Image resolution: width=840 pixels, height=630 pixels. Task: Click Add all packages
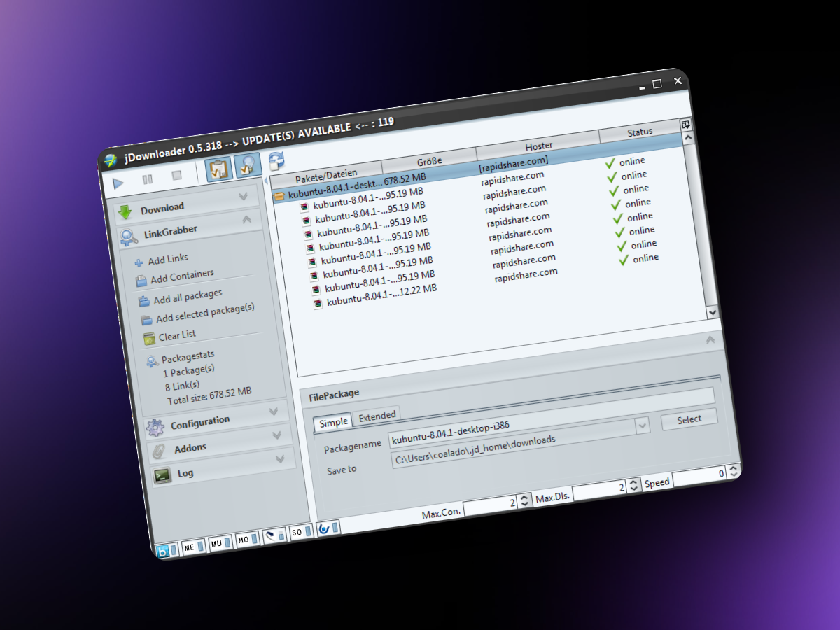click(188, 295)
